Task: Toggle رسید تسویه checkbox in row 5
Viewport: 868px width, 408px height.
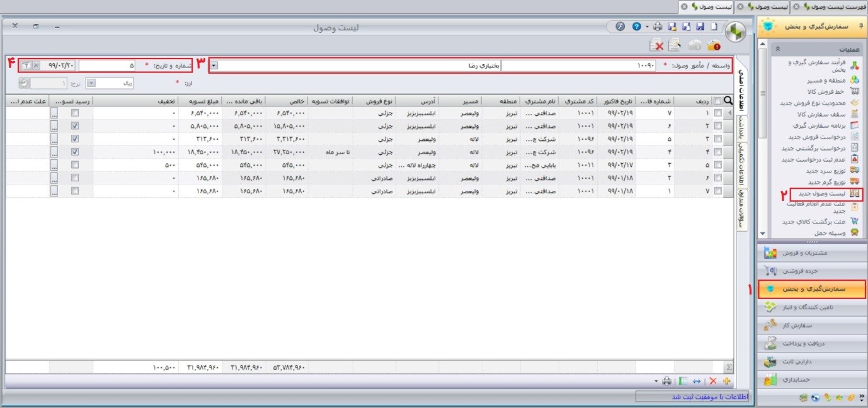Action: [x=75, y=165]
